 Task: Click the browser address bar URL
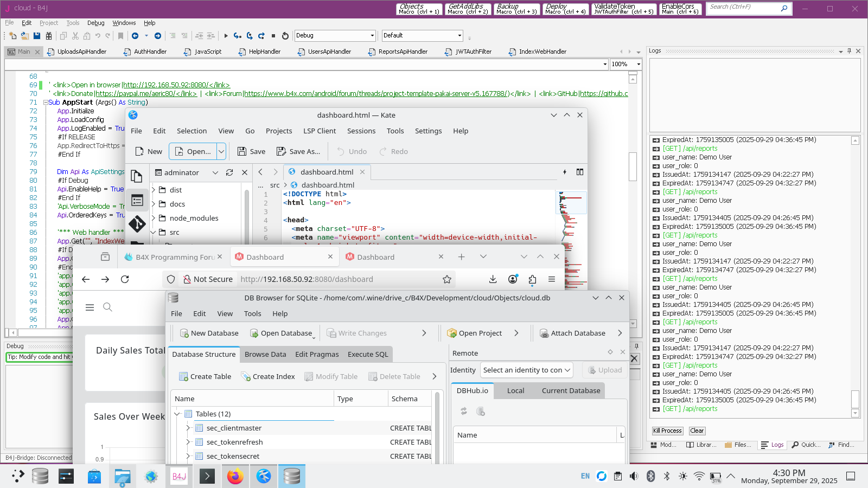pyautogui.click(x=307, y=279)
